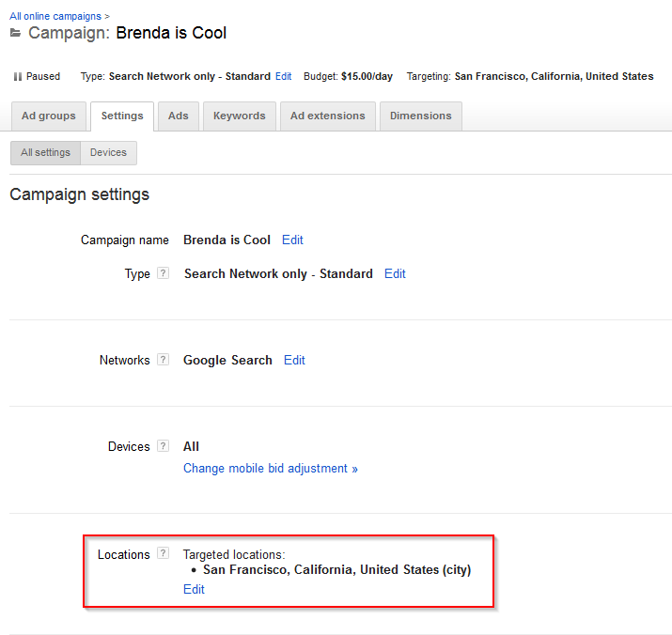Viewport: 672px width, 635px height.
Task: Go to the Ad extensions tab
Action: (x=328, y=116)
